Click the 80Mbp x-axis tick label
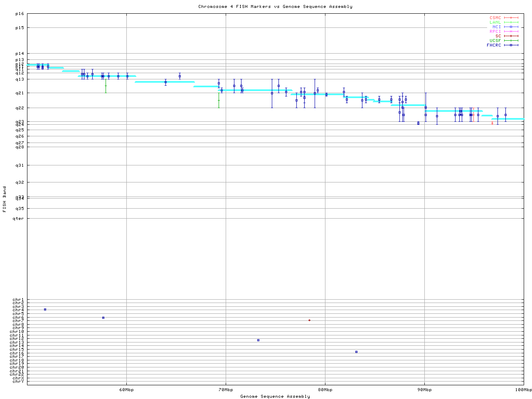 325,390
